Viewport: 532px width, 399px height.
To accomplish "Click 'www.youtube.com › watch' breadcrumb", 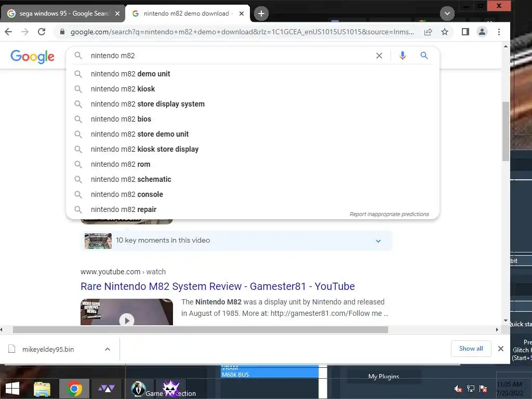I will pyautogui.click(x=123, y=272).
